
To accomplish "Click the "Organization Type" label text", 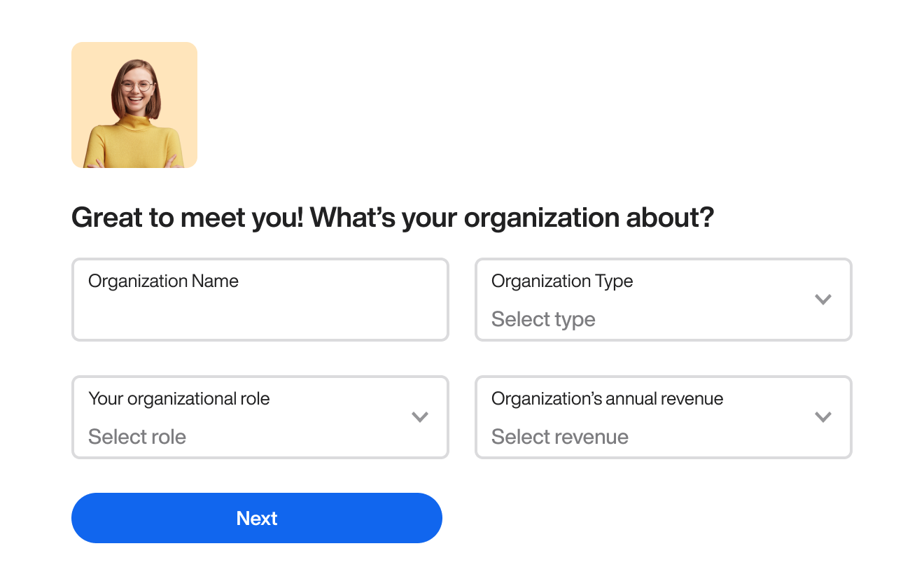I will pyautogui.click(x=562, y=281).
